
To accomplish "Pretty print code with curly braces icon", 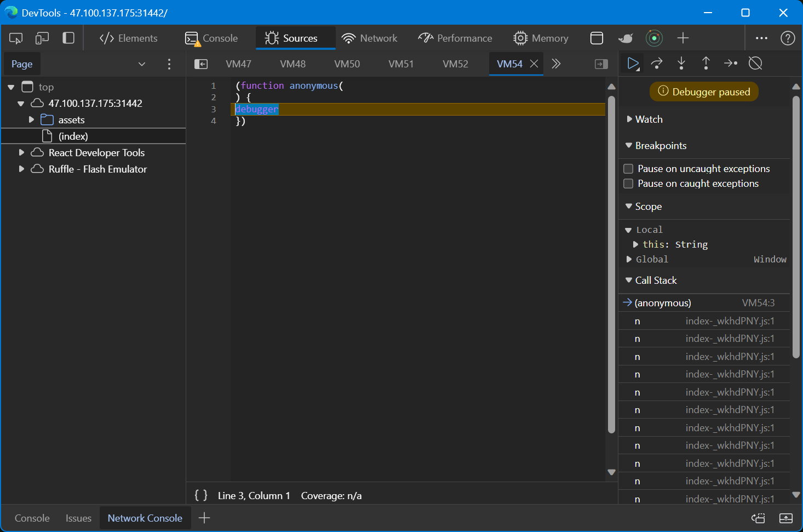I will (201, 495).
